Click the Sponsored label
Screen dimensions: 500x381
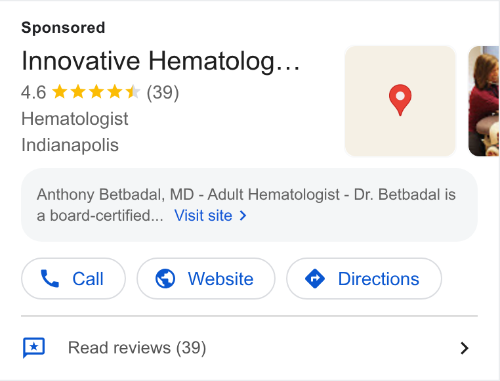click(63, 28)
